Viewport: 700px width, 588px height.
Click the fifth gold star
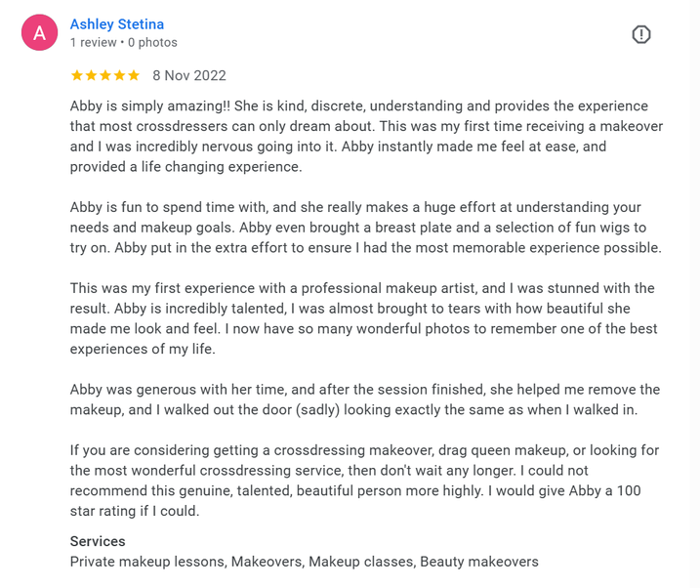pos(134,75)
